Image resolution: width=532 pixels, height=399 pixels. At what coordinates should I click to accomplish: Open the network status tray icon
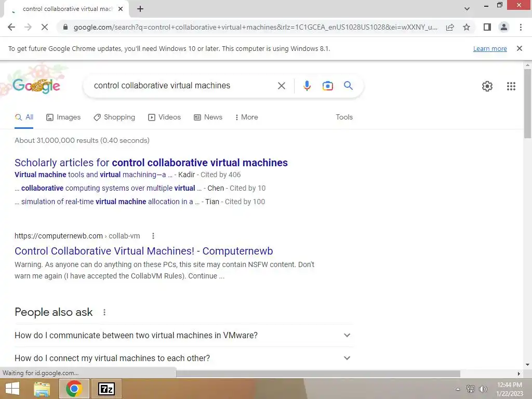coord(470,389)
